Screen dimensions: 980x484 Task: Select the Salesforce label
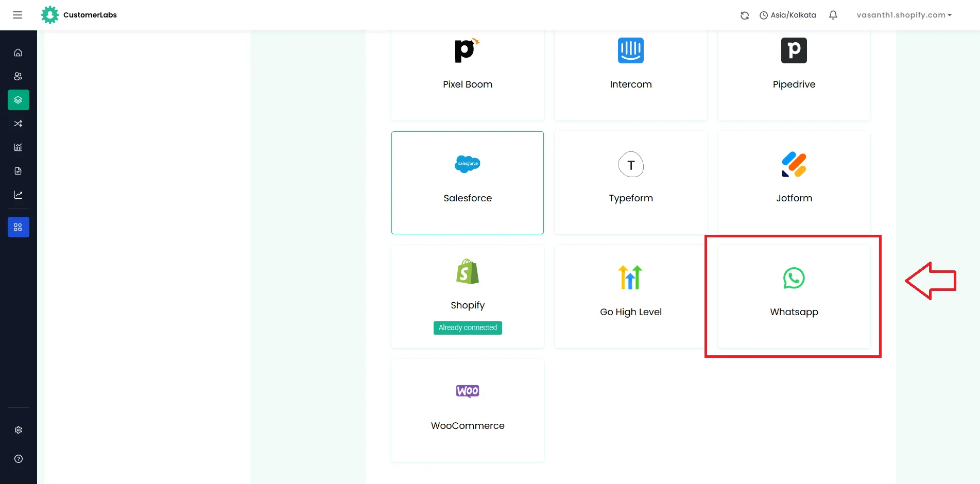pyautogui.click(x=468, y=198)
